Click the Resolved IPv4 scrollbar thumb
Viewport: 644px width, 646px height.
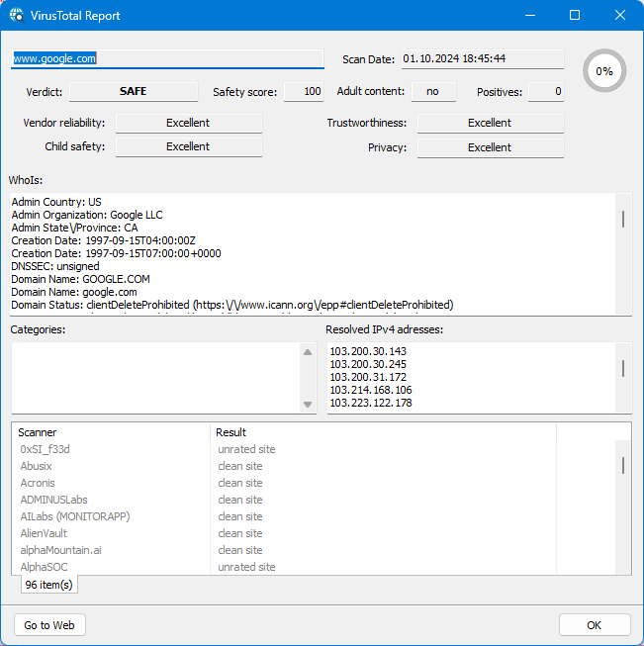point(623,368)
